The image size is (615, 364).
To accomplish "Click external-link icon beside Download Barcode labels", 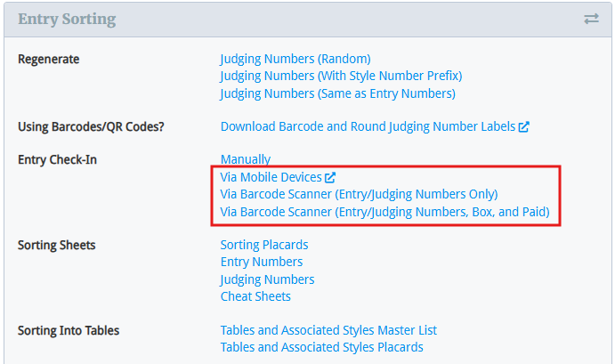I will [x=524, y=127].
